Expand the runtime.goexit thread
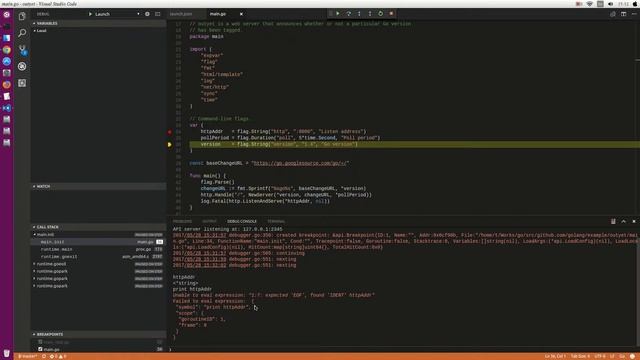 98,264
